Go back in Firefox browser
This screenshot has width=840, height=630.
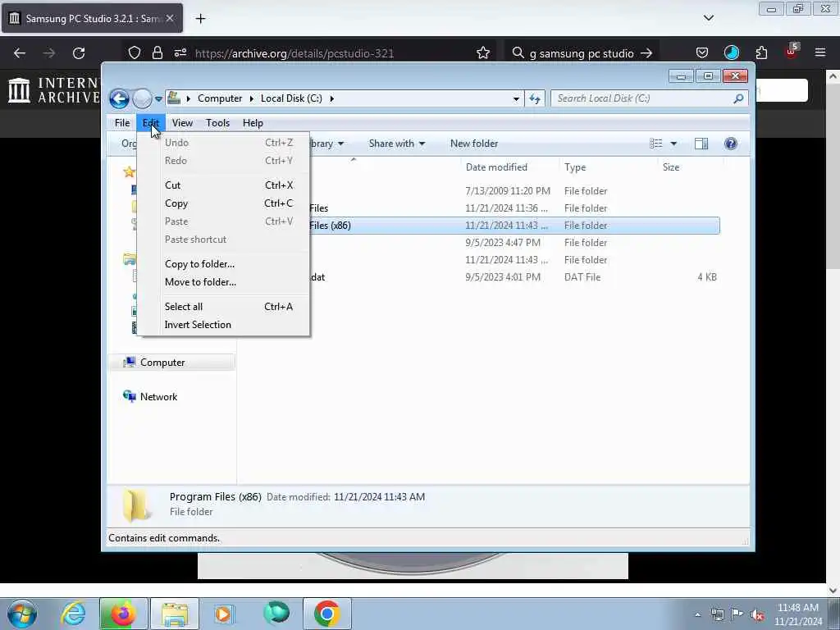[x=20, y=53]
